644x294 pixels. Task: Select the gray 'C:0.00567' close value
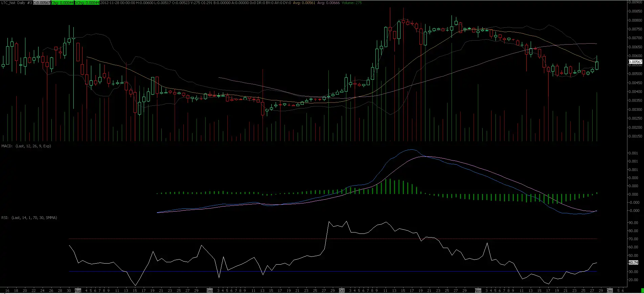[42, 3]
